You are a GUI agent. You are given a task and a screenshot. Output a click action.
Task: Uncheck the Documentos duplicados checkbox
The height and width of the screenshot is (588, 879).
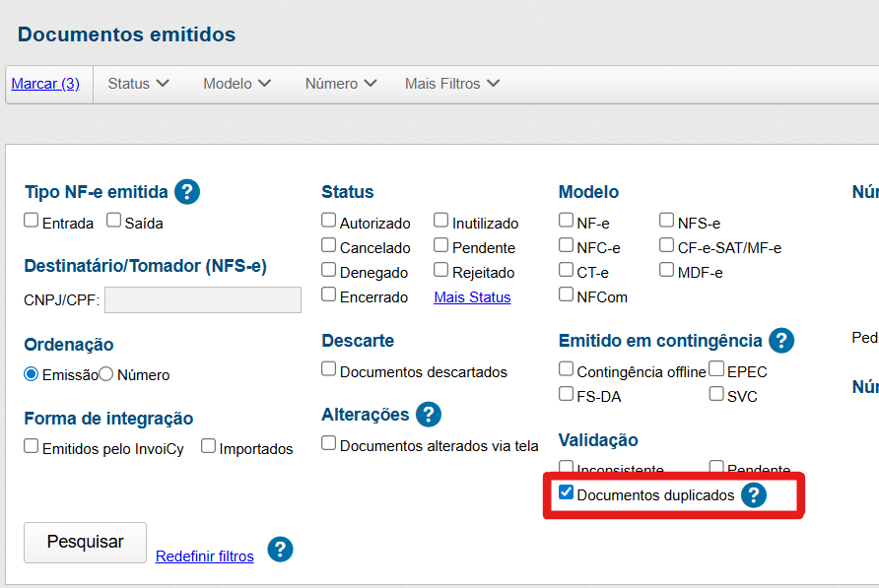pyautogui.click(x=566, y=492)
